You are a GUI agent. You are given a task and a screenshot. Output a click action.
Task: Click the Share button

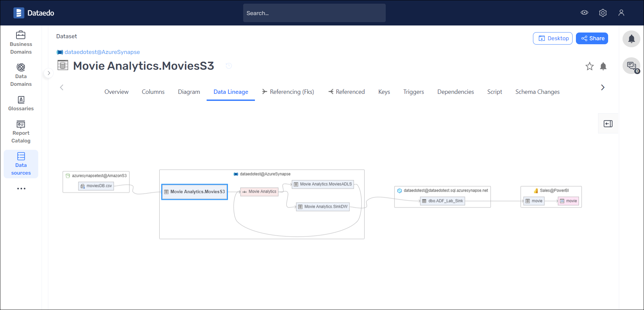click(592, 39)
